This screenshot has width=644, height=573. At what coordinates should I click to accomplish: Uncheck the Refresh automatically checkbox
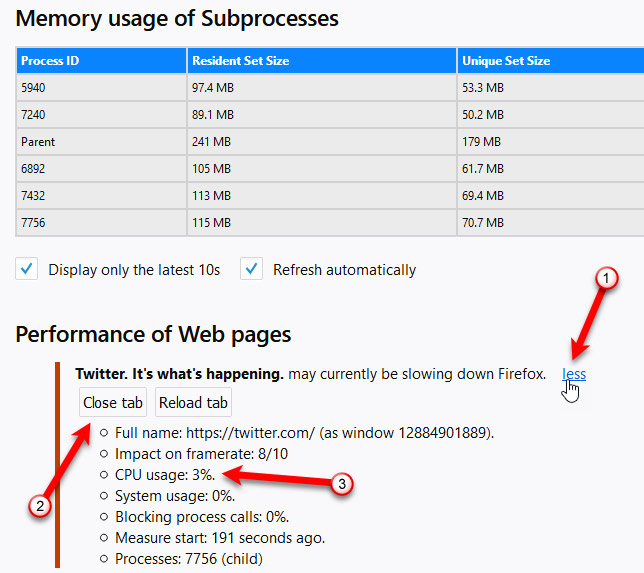click(x=252, y=269)
